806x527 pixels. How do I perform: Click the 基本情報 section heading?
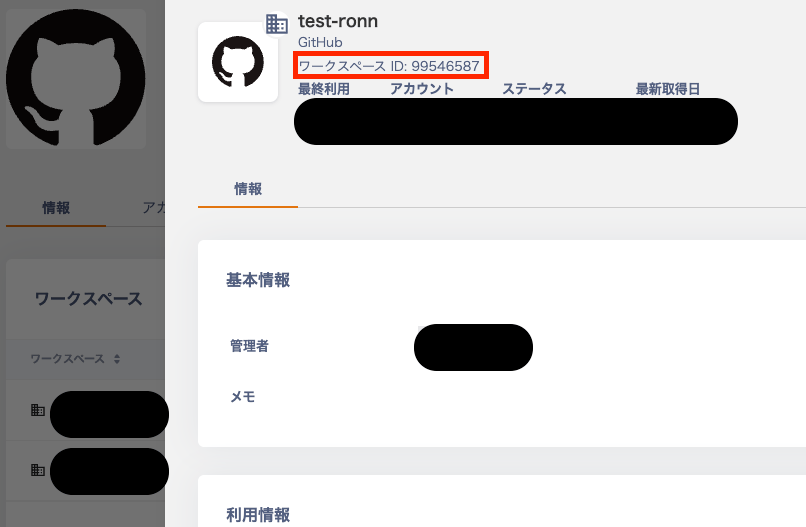coord(258,280)
